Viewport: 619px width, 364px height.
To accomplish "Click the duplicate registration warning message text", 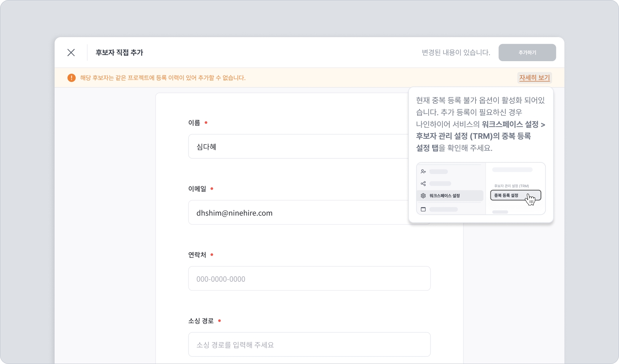I will pos(163,78).
